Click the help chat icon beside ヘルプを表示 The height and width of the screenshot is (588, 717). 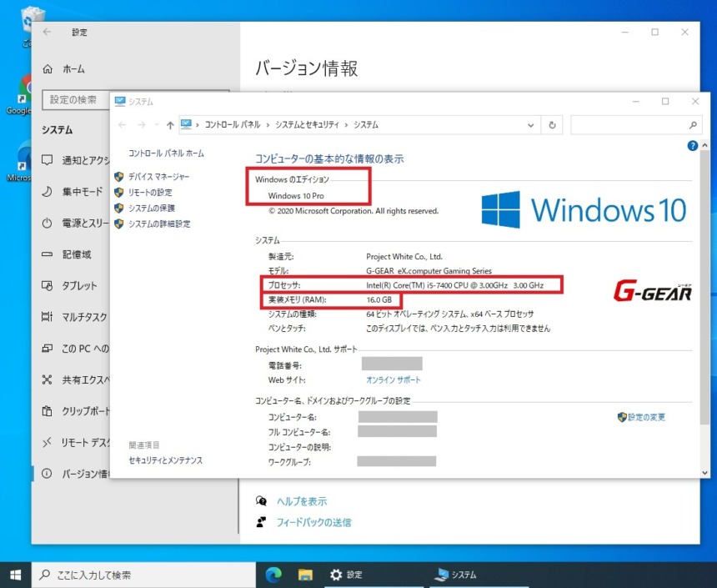point(261,501)
